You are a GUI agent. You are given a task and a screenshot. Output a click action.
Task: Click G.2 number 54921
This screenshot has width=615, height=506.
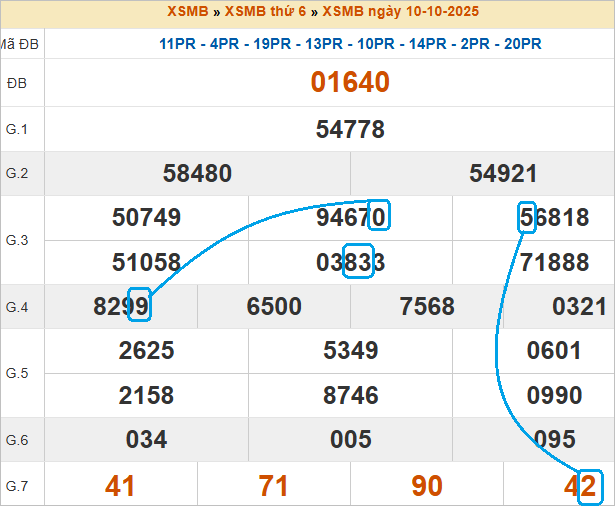[x=503, y=174]
